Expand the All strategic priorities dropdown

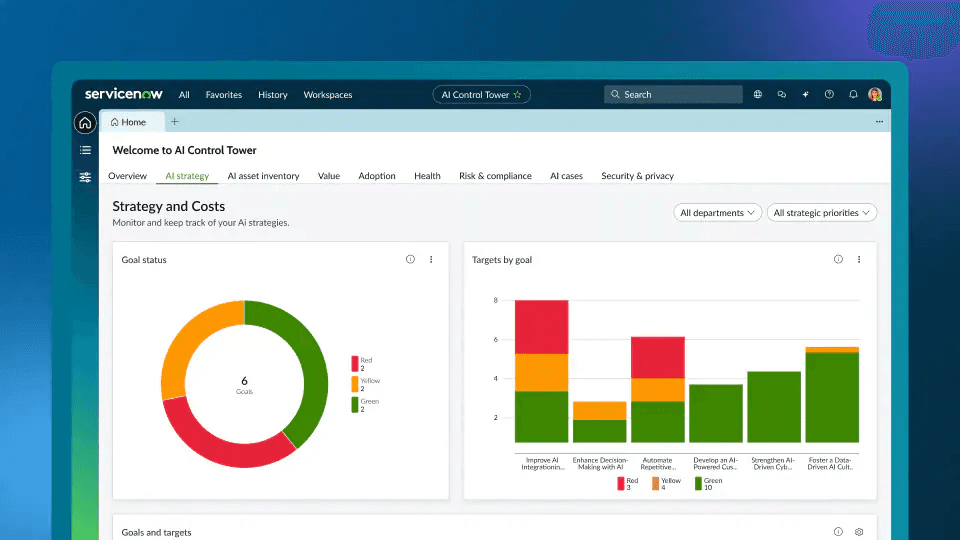[822, 212]
